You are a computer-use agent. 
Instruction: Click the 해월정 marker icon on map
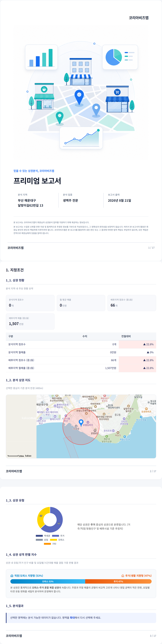click(x=118, y=432)
